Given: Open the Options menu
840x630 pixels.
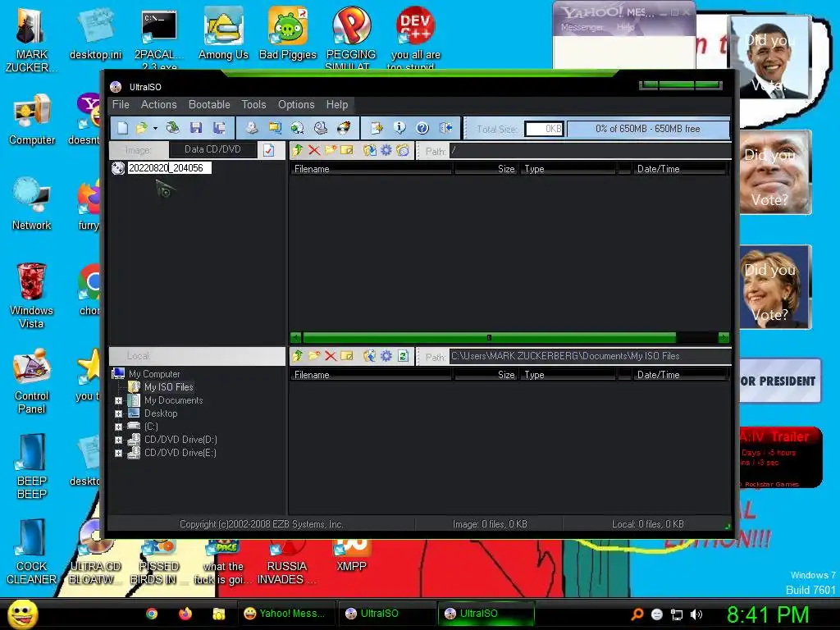Looking at the screenshot, I should click(x=296, y=104).
